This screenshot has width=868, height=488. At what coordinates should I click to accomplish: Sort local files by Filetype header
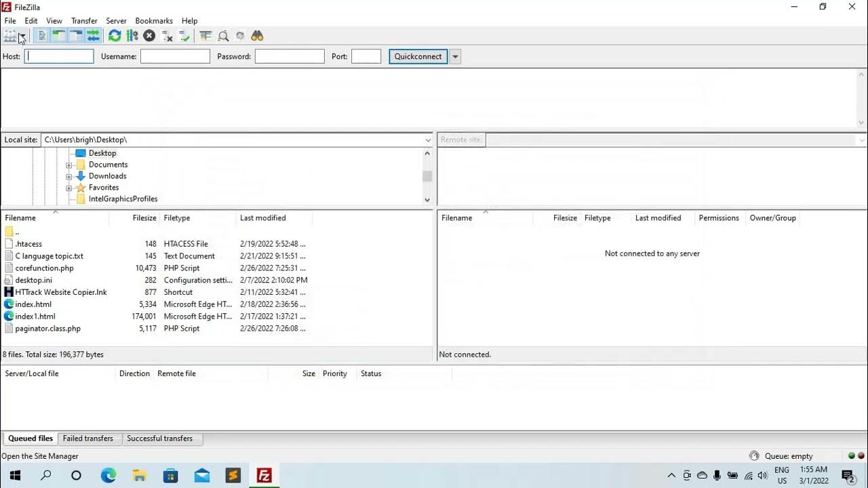coord(197,218)
